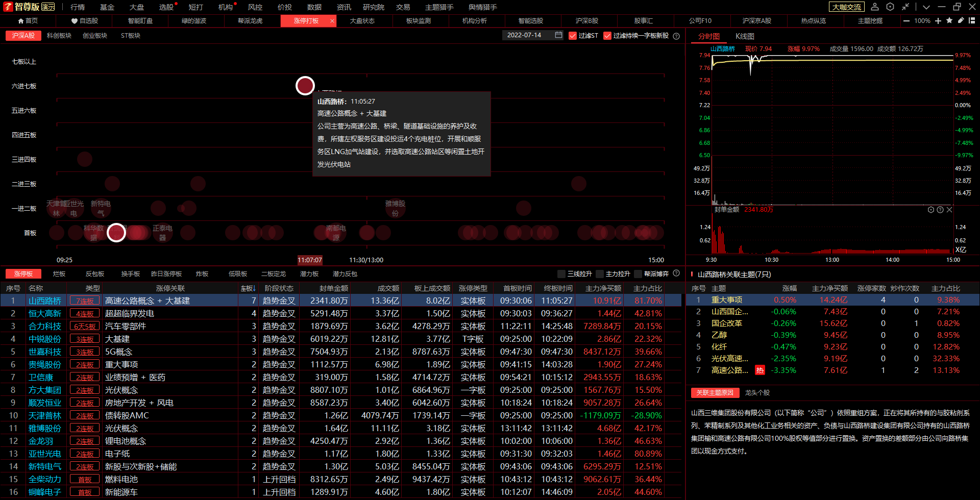Close the 封单金额 sub-chart
Viewport: 980px width, 500px height.
pos(949,210)
